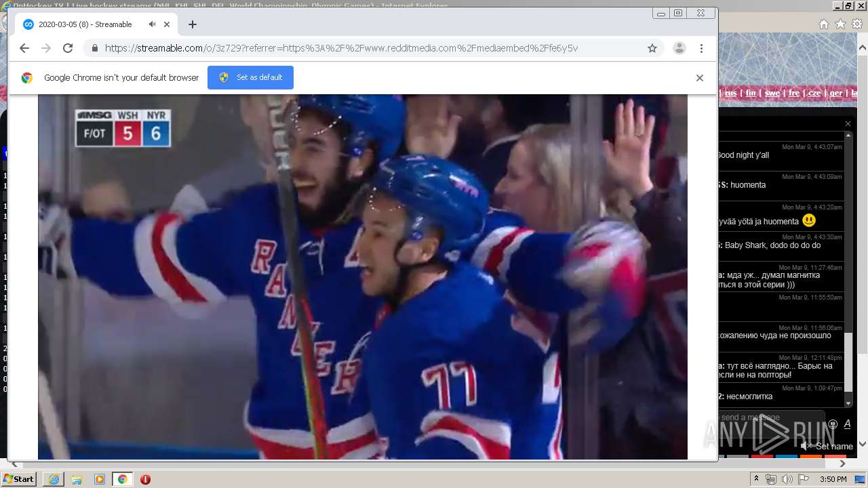868x488 pixels.
Task: Switch site language to cze
Action: point(814,93)
